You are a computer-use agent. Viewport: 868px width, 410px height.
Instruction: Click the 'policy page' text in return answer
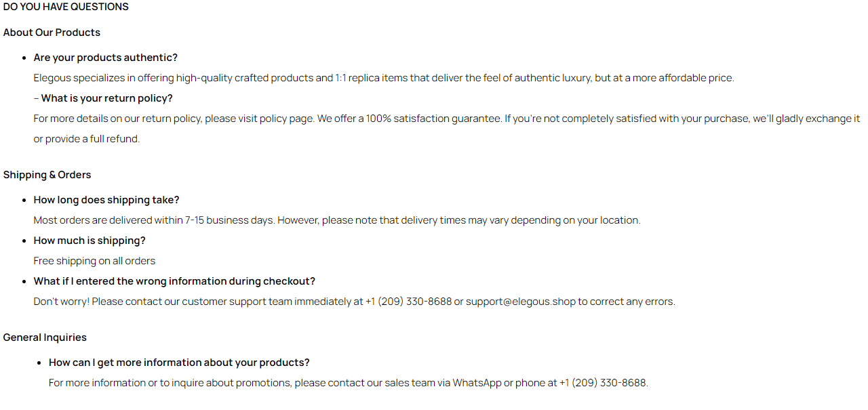click(x=276, y=119)
